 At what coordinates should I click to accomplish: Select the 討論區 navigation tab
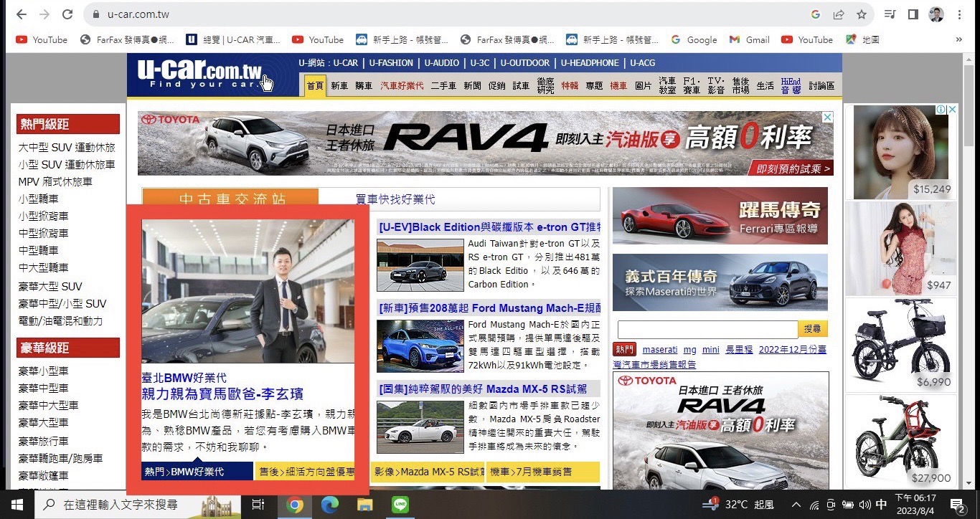point(821,85)
